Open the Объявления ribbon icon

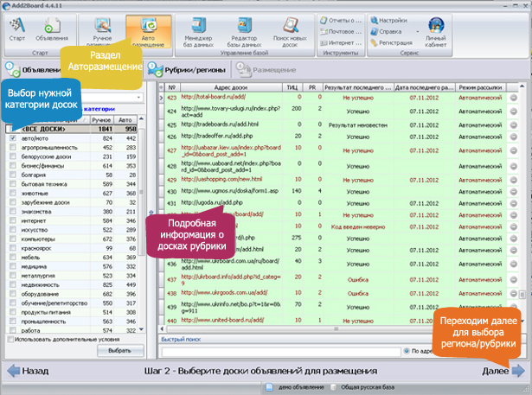(x=52, y=30)
